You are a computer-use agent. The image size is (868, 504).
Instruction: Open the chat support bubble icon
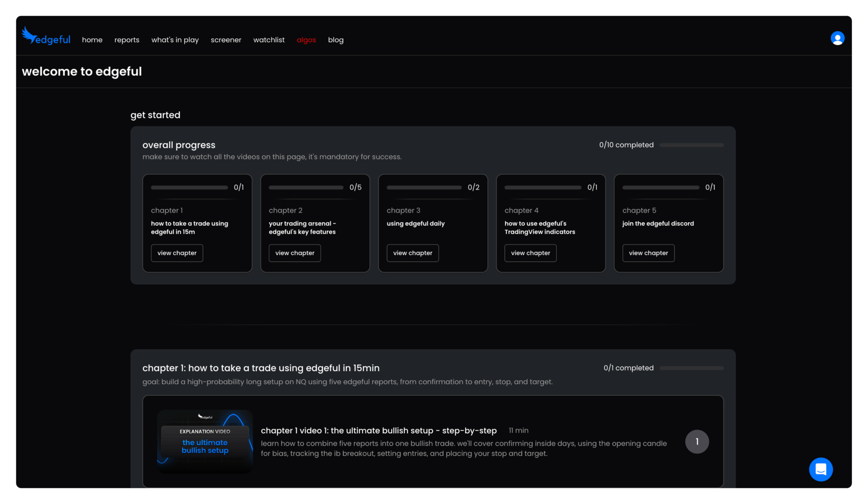821,469
